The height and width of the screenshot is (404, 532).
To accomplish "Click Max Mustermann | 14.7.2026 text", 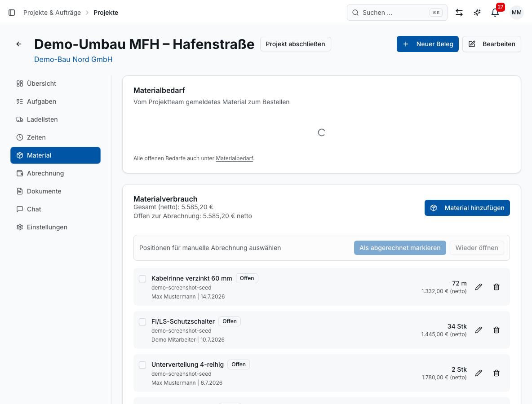I will (188, 297).
